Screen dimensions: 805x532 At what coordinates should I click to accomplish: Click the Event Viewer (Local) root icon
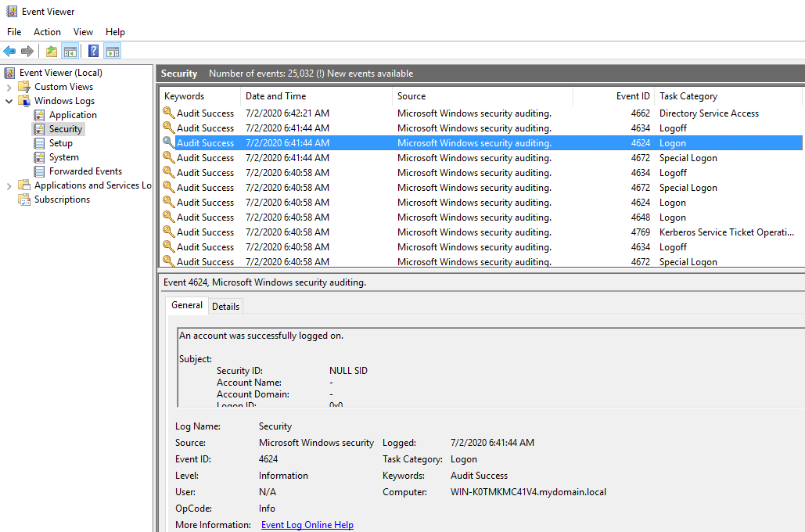click(10, 73)
